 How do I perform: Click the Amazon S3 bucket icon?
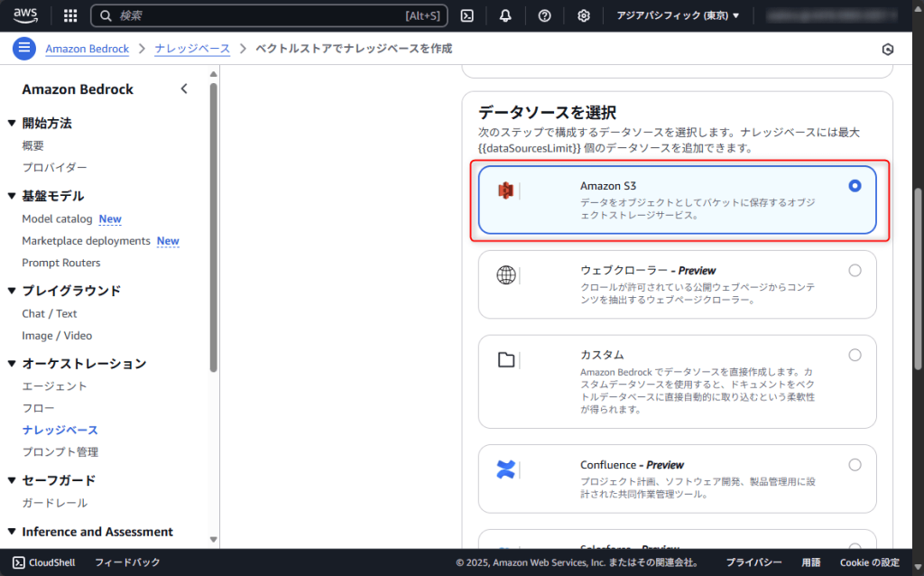505,190
